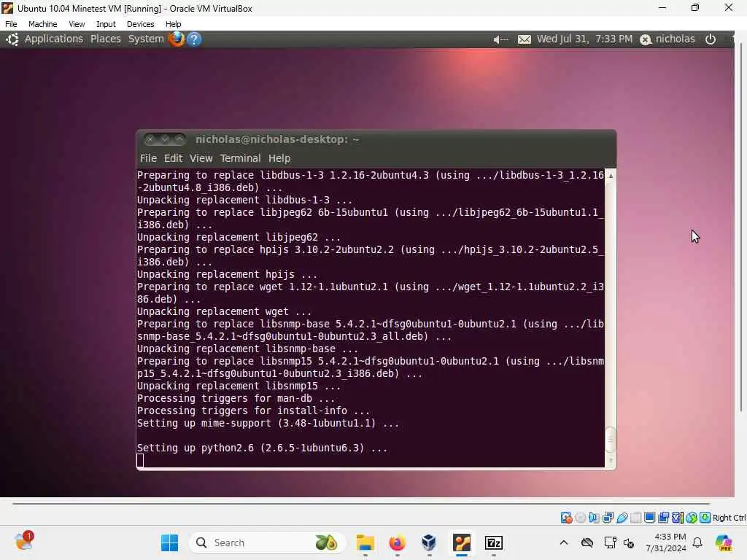747x560 pixels.
Task: Click the Windows taskbar Search box
Action: (x=267, y=542)
